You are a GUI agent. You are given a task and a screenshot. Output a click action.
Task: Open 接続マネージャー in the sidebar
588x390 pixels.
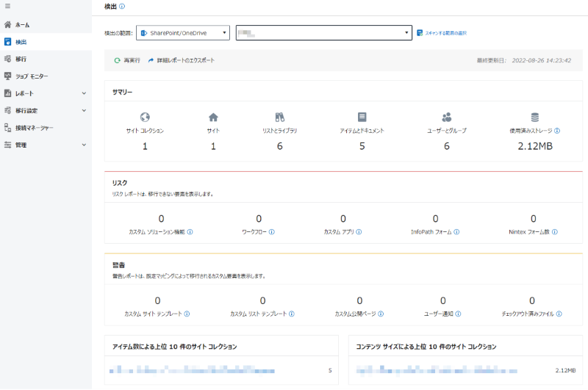pos(46,128)
